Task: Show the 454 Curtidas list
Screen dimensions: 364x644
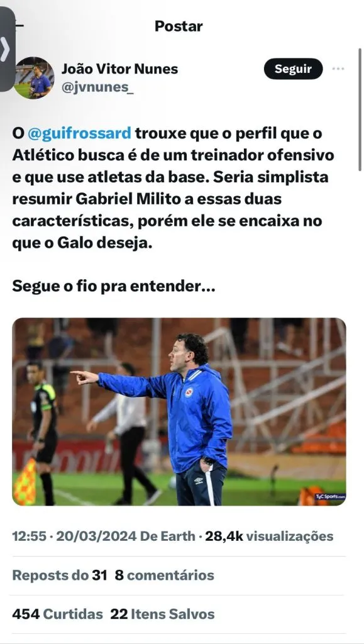Action: point(57,614)
